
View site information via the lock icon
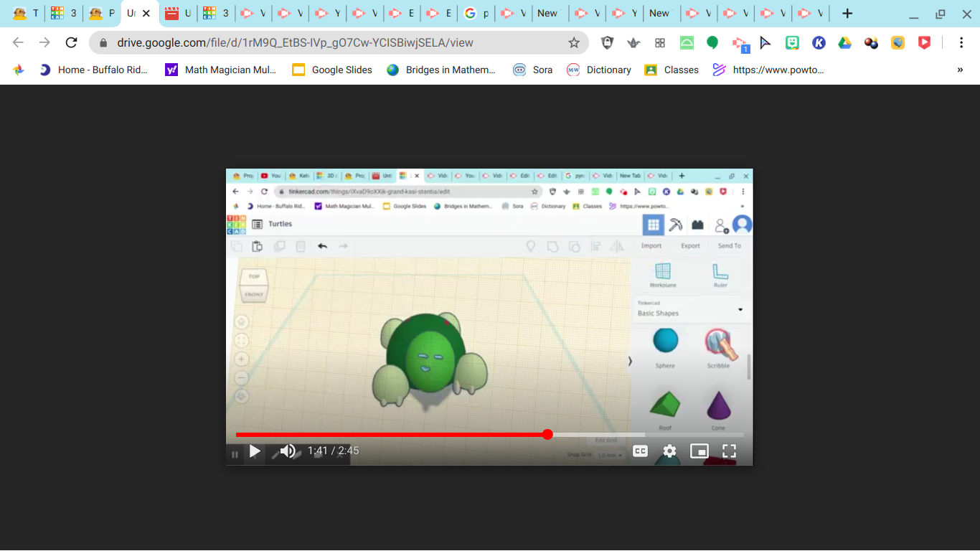click(x=103, y=42)
